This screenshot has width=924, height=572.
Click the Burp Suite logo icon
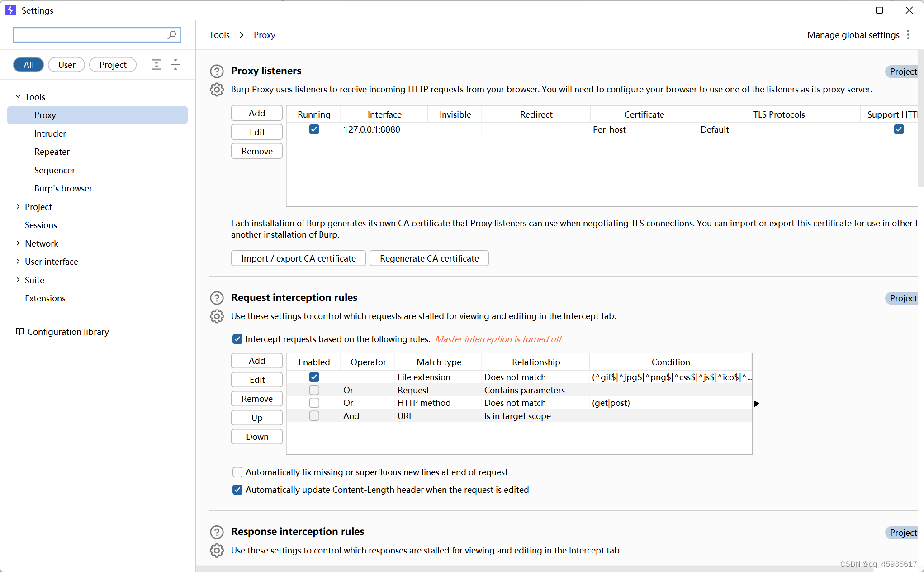point(10,10)
